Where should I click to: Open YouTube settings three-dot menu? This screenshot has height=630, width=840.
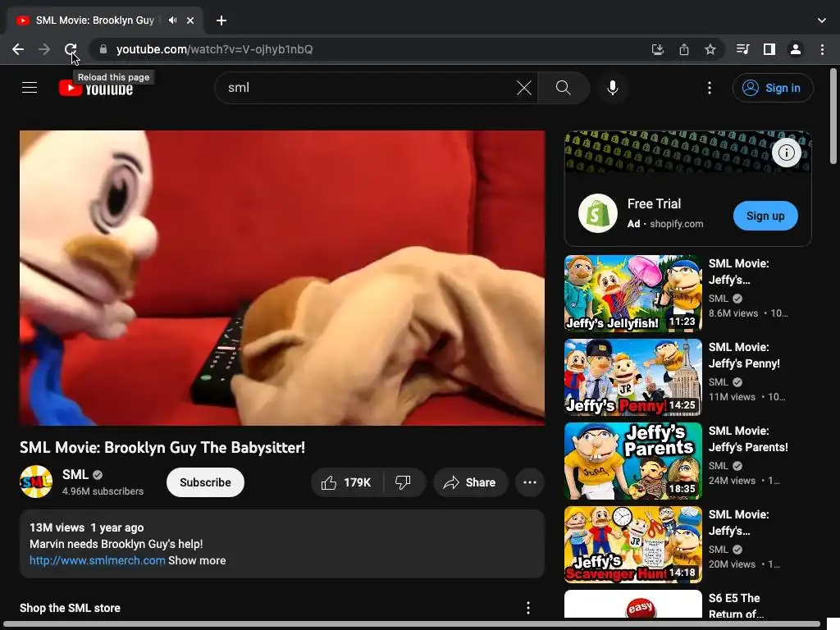[x=710, y=87]
